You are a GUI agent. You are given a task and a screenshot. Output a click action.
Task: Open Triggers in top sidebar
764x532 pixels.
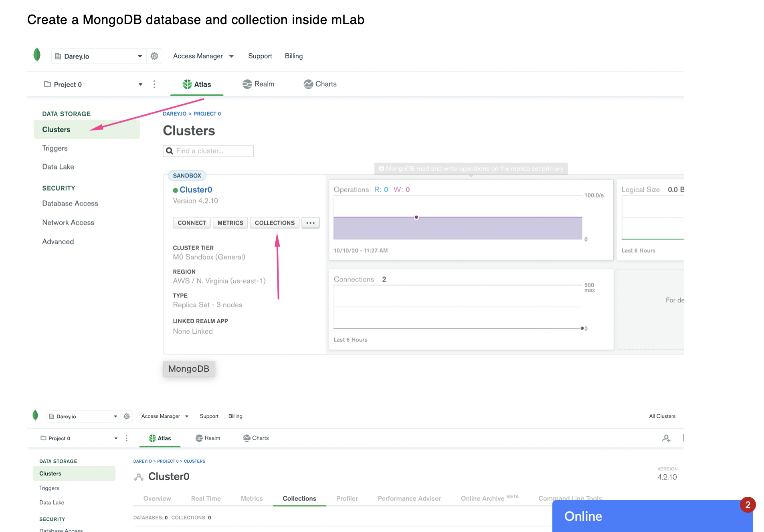[55, 148]
